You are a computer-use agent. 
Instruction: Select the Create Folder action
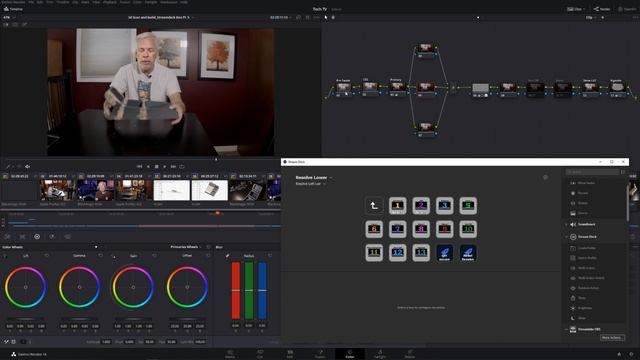point(583,248)
